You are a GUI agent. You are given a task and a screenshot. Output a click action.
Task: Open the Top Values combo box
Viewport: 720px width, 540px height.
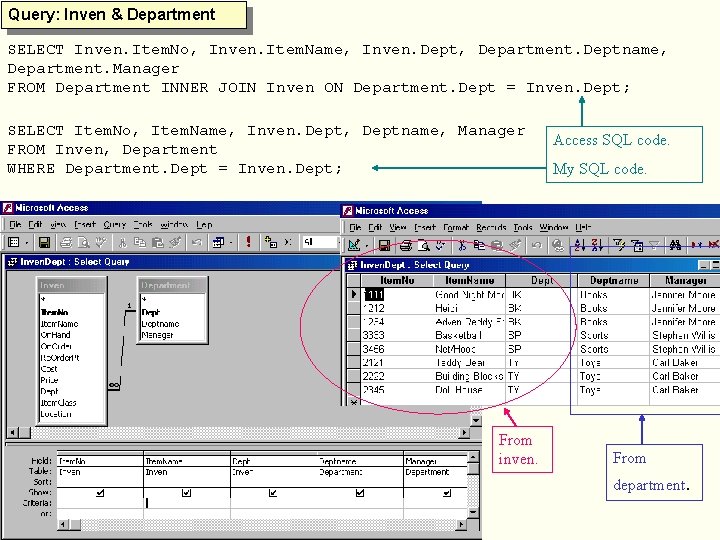(320, 242)
